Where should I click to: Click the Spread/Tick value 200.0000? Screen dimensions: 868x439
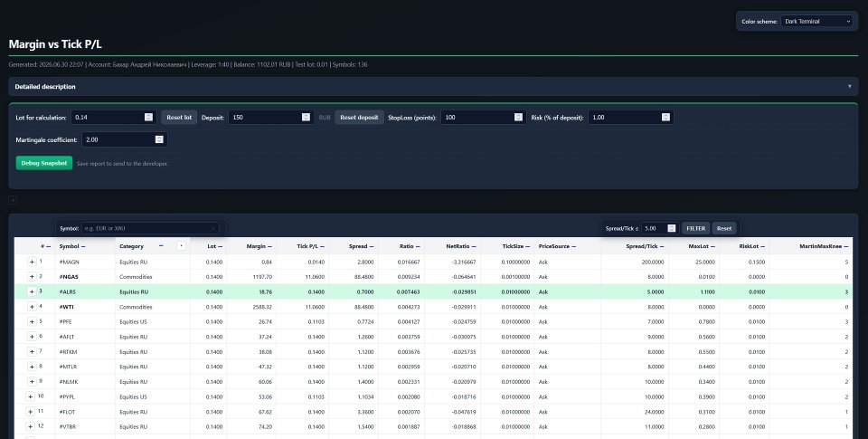click(653, 262)
